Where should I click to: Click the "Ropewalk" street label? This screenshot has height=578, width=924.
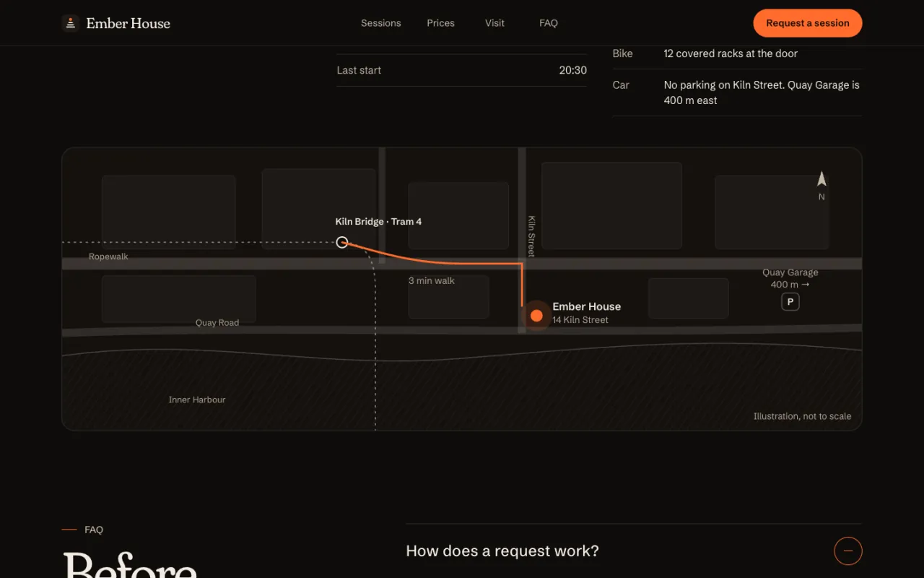click(108, 256)
